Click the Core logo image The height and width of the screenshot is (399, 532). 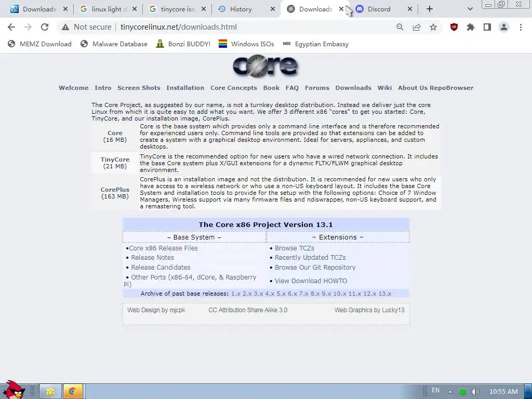265,66
